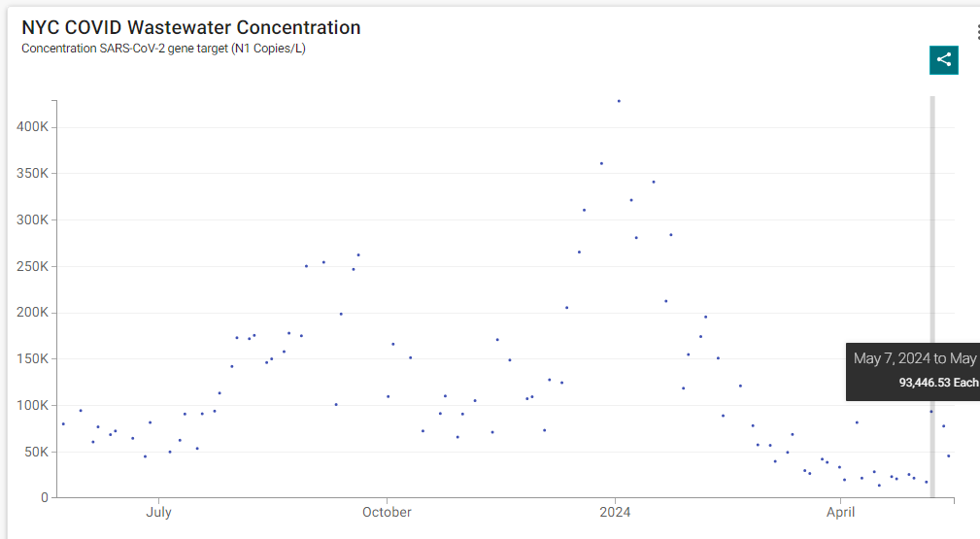Image resolution: width=980 pixels, height=539 pixels.
Task: Click the 350K y-axis label
Action: coord(34,174)
